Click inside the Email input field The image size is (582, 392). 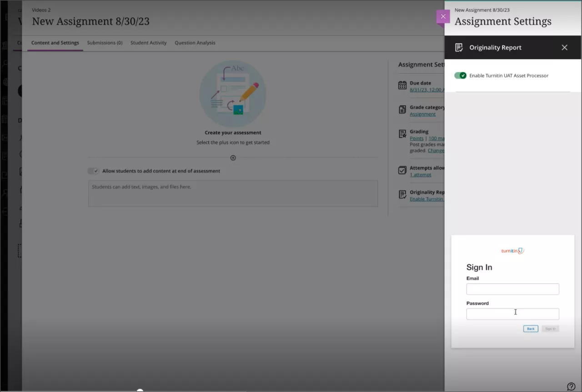512,289
